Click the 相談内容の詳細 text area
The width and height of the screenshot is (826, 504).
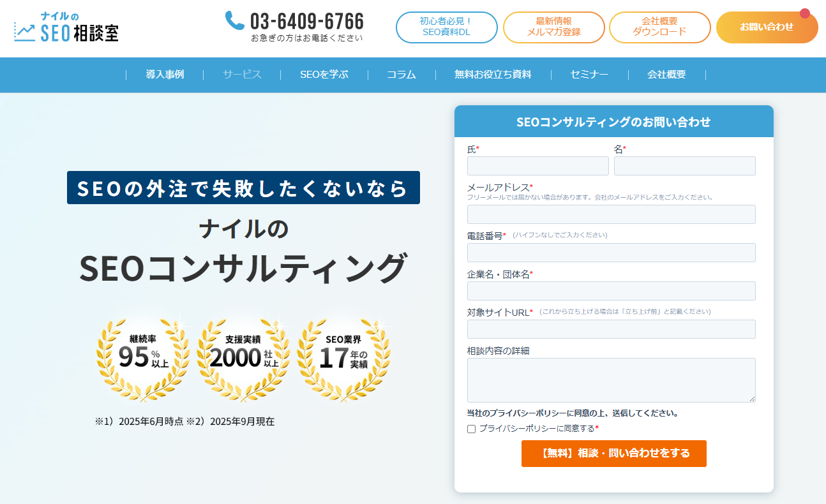611,380
